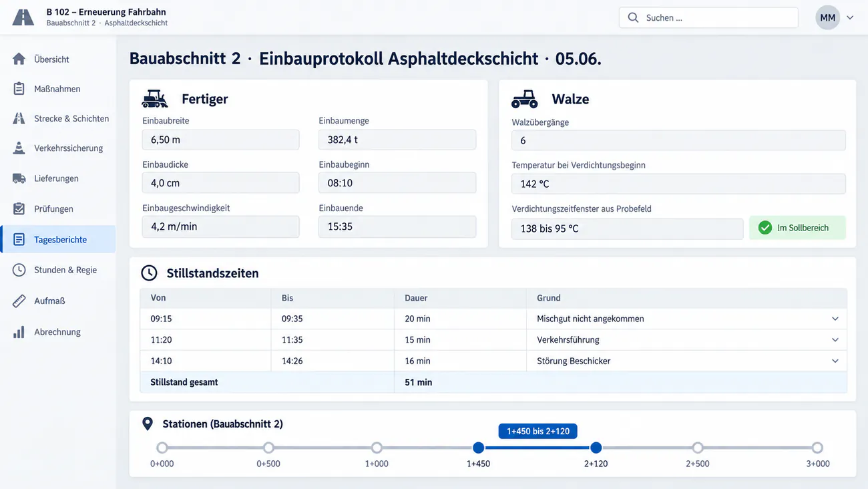Click the Stunden & Regie clock icon
This screenshot has height=489, width=868.
coord(19,270)
